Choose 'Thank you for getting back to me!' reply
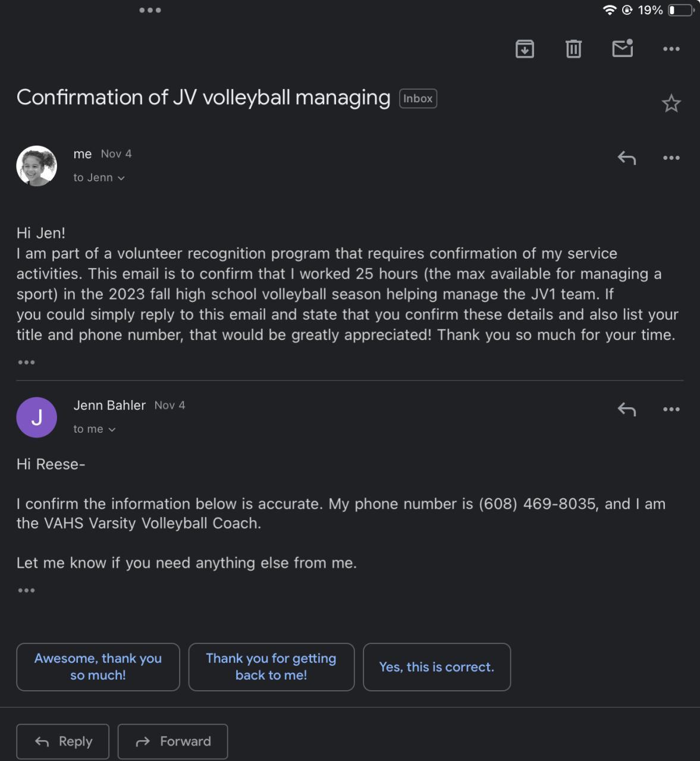Screen dimensions: 700x761 point(271,666)
